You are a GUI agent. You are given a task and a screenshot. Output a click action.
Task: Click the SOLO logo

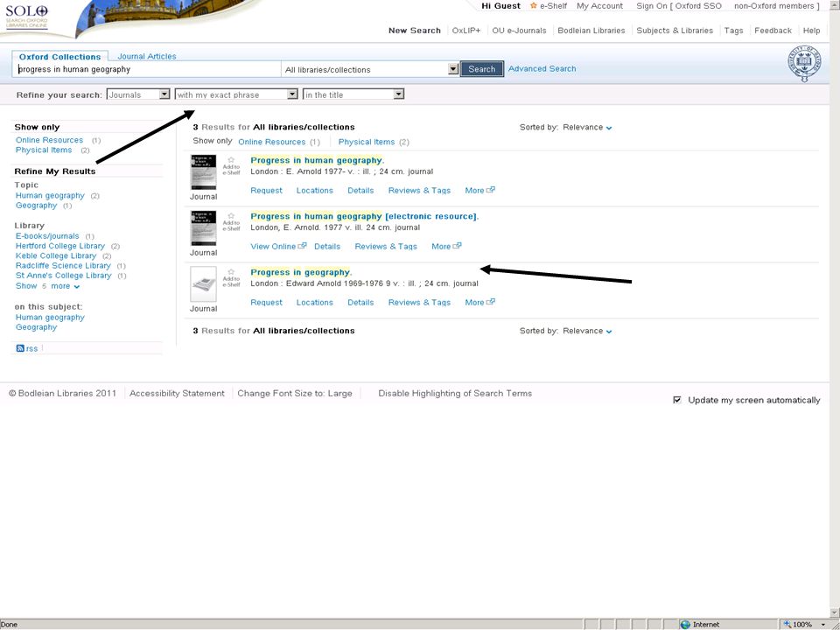coord(27,16)
